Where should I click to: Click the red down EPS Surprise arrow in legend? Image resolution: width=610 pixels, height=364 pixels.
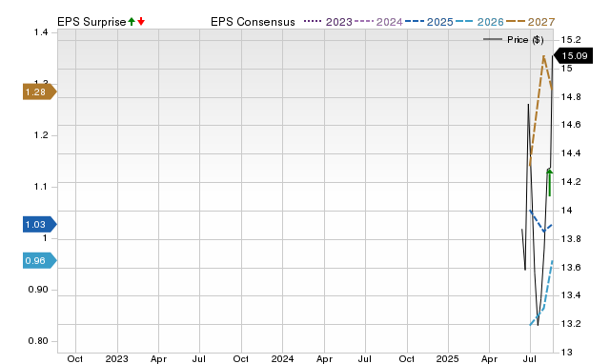click(141, 22)
